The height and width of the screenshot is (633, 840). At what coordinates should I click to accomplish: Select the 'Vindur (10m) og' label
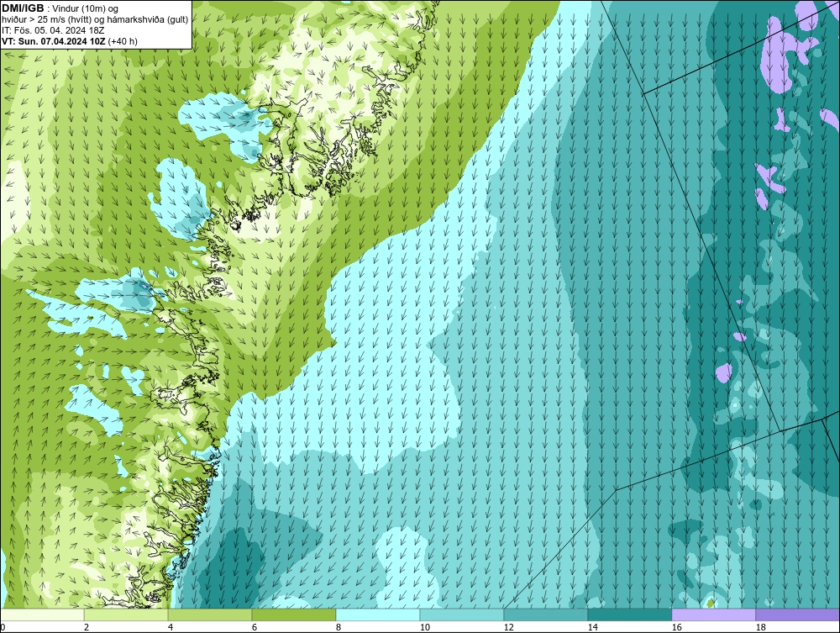[x=87, y=8]
